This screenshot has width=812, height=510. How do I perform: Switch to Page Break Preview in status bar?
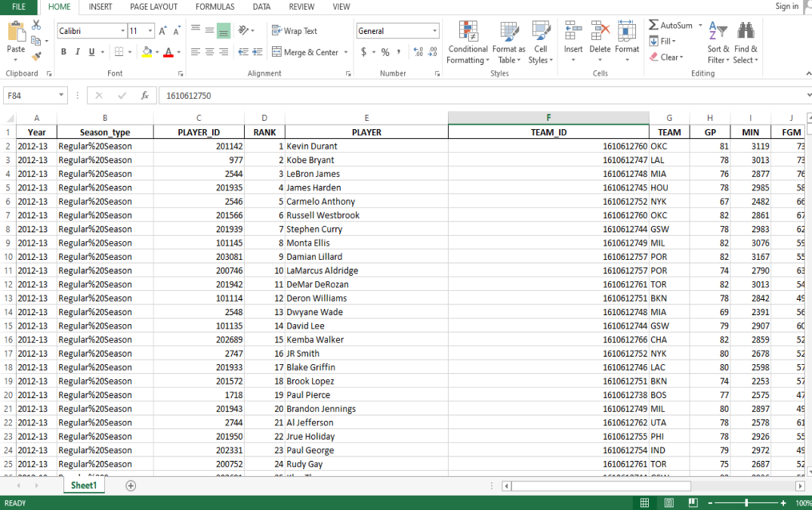click(693, 502)
